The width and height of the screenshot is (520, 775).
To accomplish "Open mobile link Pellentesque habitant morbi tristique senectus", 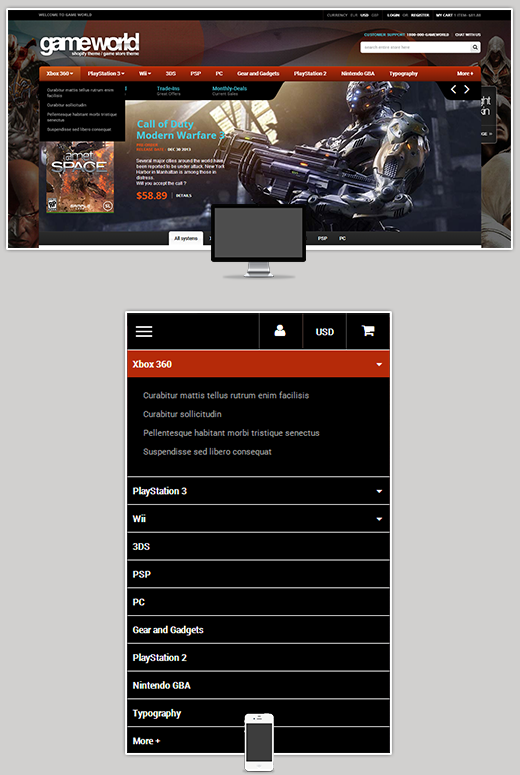I will click(231, 433).
